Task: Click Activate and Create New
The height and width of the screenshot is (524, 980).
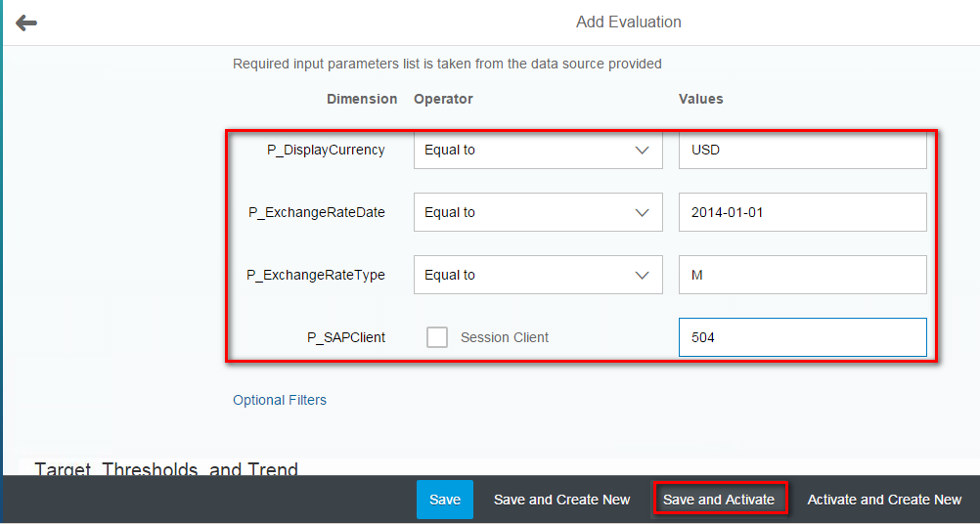Action: pos(884,500)
